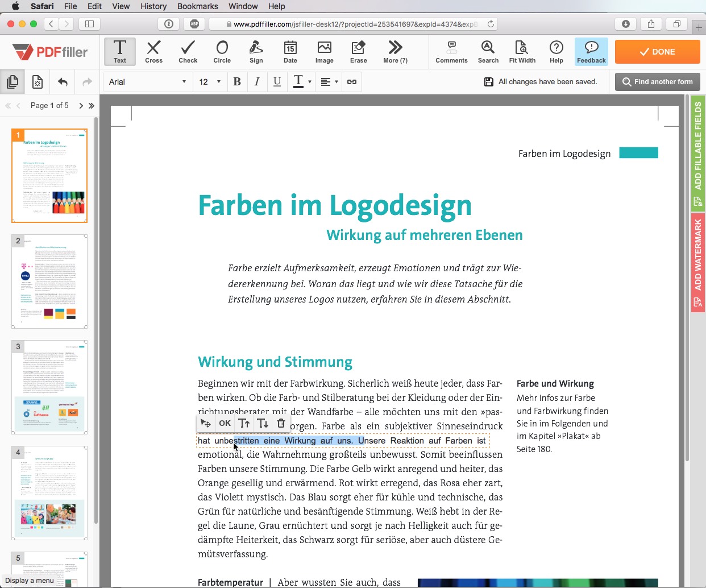Click Safari back button
Screen dimensions: 706x588
51,24
